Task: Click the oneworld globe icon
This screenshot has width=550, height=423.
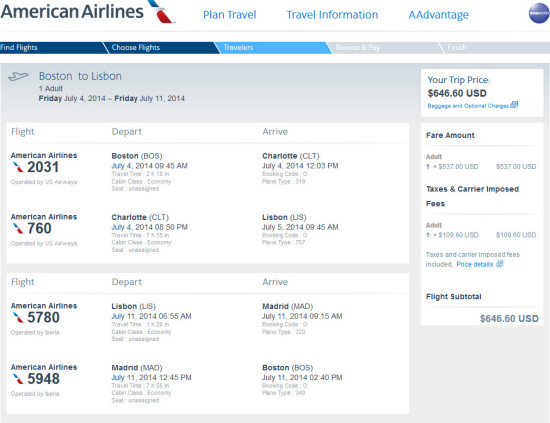Action: [x=539, y=13]
